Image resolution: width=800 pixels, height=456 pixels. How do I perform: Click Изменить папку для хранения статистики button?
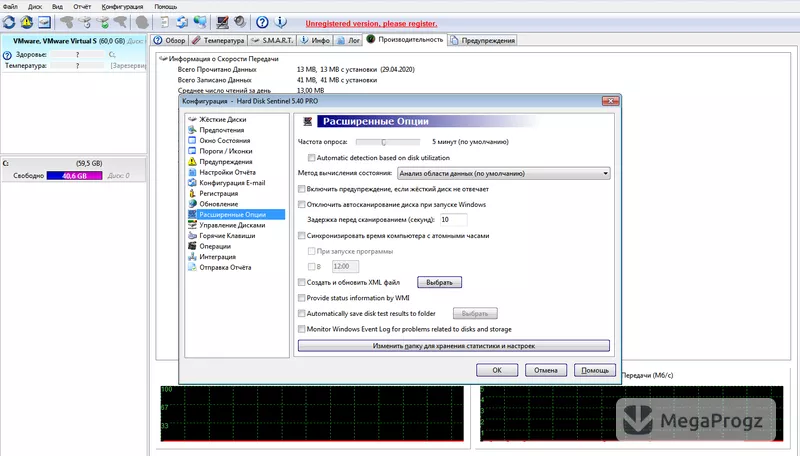[x=454, y=346]
